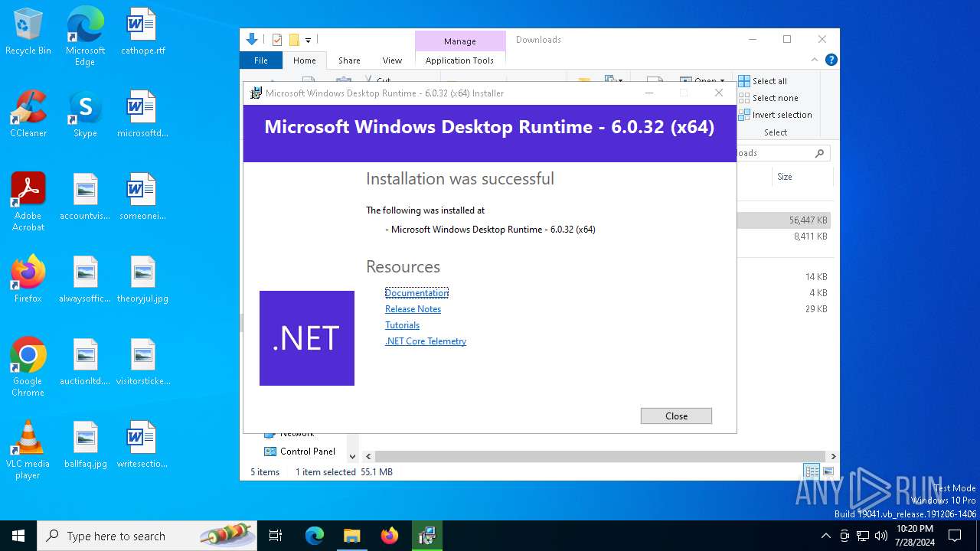Select the 4 KB file row
Screen dimensions: 980x551
[784, 293]
